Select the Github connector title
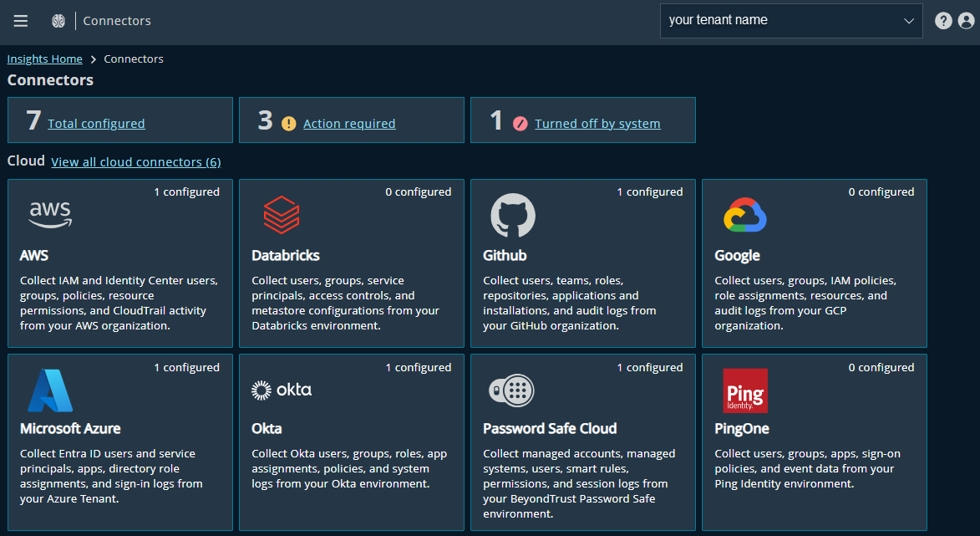 click(505, 255)
